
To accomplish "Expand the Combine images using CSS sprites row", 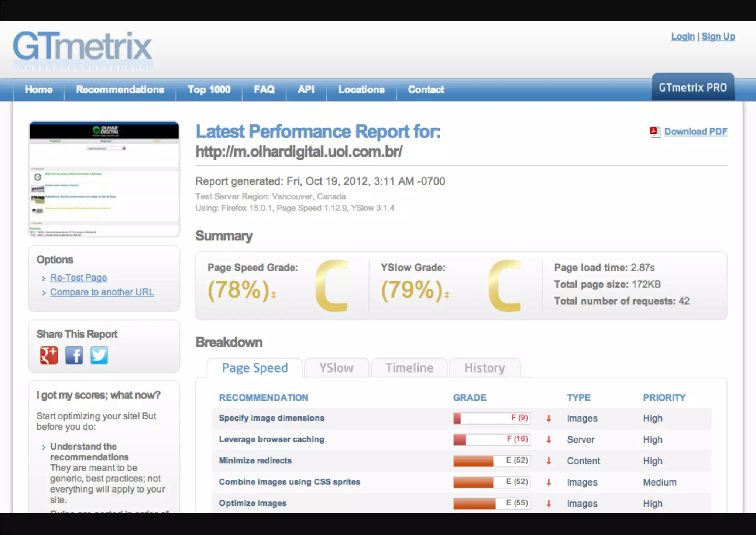I will tap(289, 482).
